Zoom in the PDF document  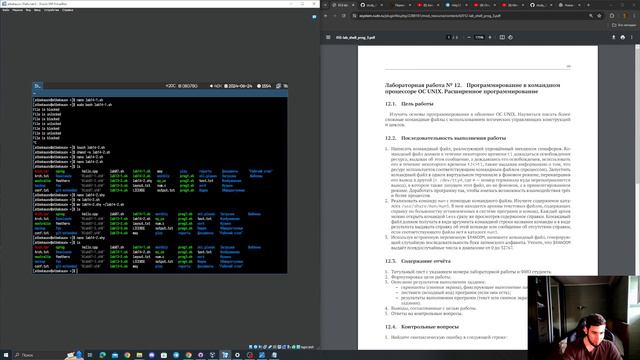[x=490, y=37]
